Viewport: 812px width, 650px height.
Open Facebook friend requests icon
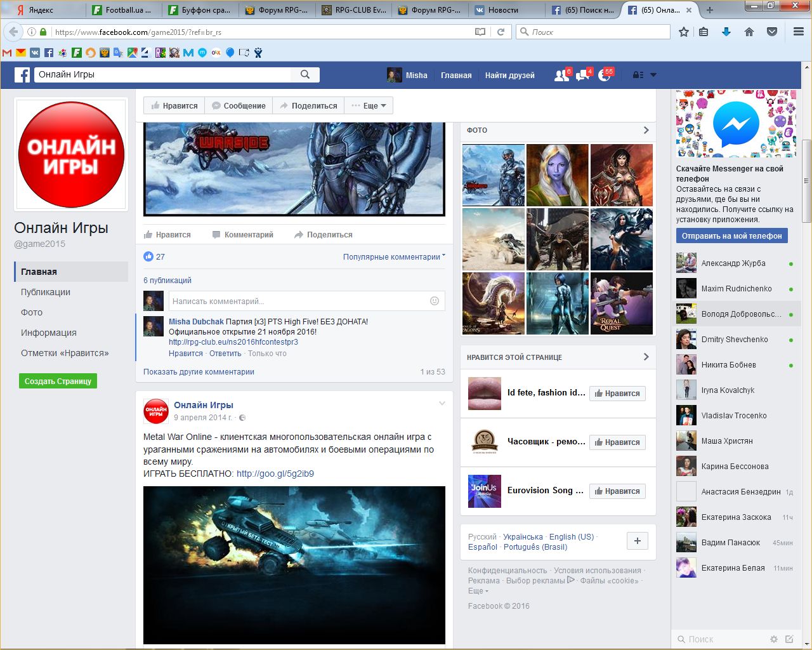[x=561, y=76]
